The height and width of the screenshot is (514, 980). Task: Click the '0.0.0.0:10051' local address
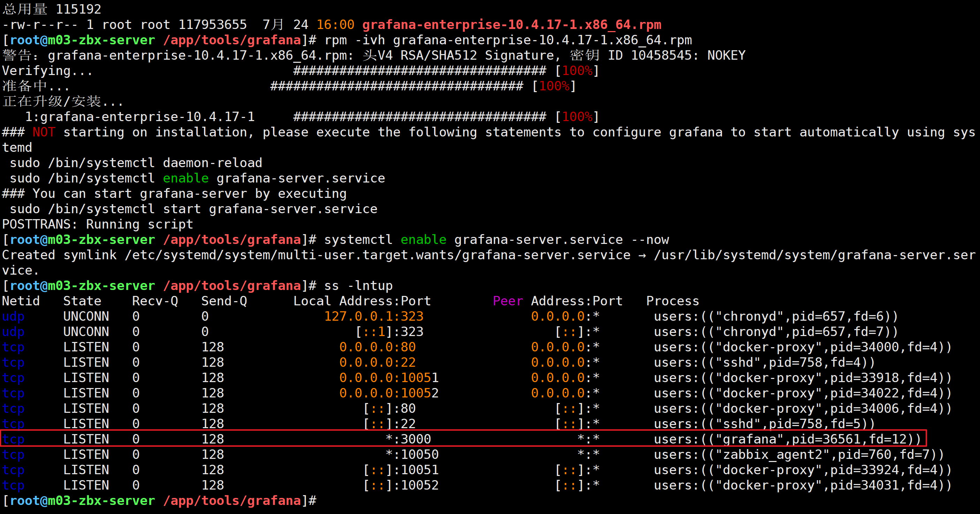389,378
